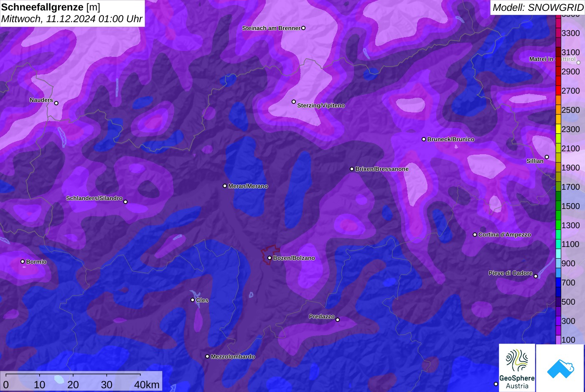Screen dimensions: 585x392
Task: Click the Pieve di Cadore label
Action: click(x=511, y=273)
